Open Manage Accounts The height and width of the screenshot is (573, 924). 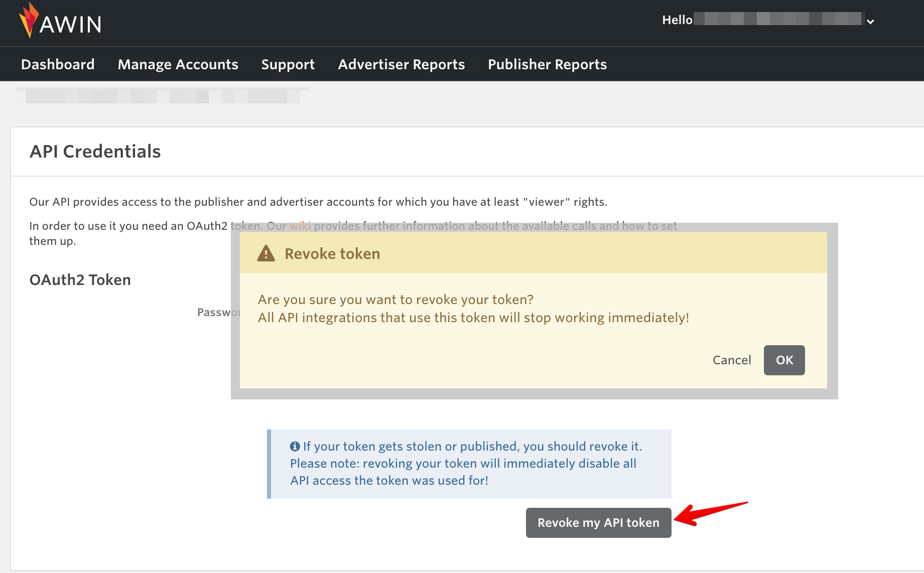pos(178,64)
